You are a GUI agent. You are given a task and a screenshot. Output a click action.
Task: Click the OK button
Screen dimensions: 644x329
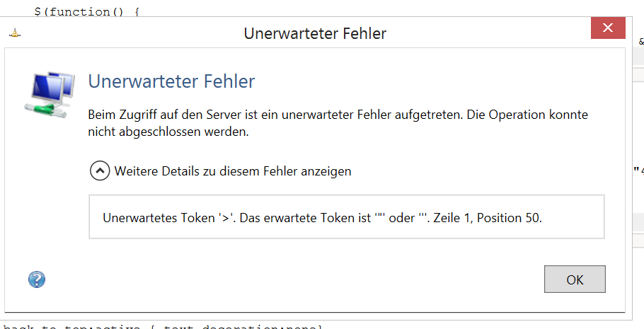[x=575, y=279]
